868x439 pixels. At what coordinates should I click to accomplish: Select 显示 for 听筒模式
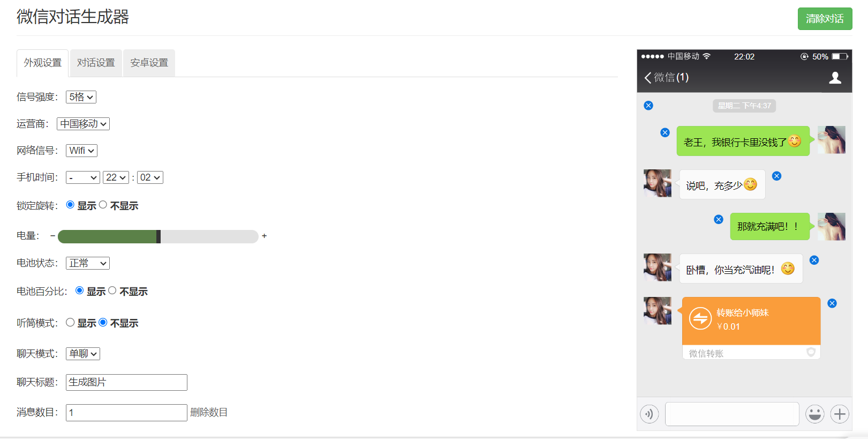pyautogui.click(x=70, y=322)
